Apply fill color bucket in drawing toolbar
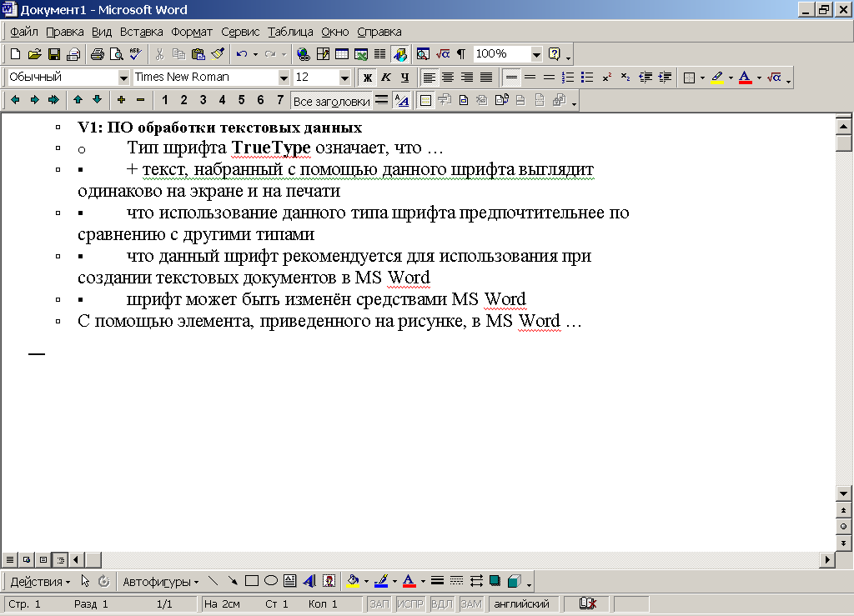The width and height of the screenshot is (854, 616). tap(353, 581)
